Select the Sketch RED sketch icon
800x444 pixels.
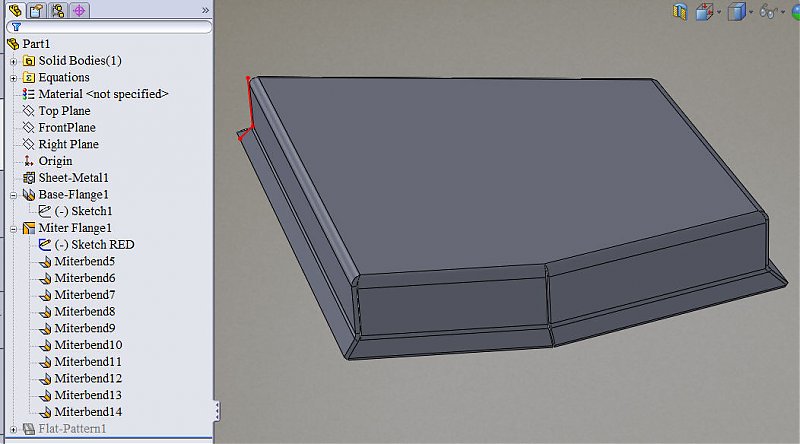pos(45,245)
